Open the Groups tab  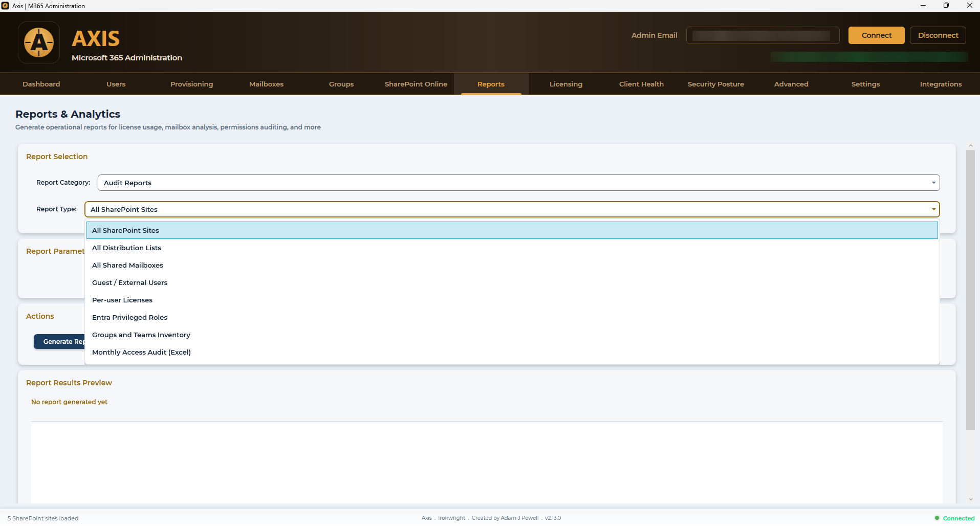pos(341,84)
